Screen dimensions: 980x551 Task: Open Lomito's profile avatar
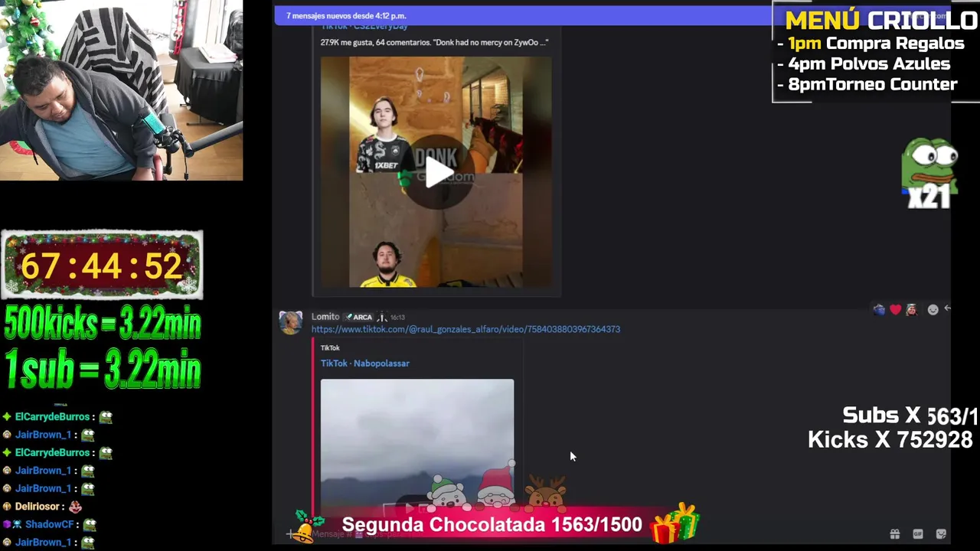point(290,322)
